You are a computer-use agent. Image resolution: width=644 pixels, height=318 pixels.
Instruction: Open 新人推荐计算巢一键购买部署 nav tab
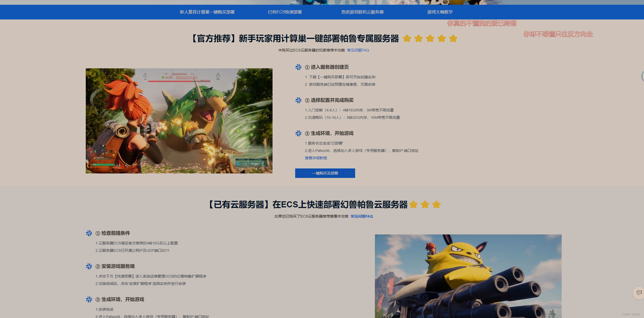207,12
